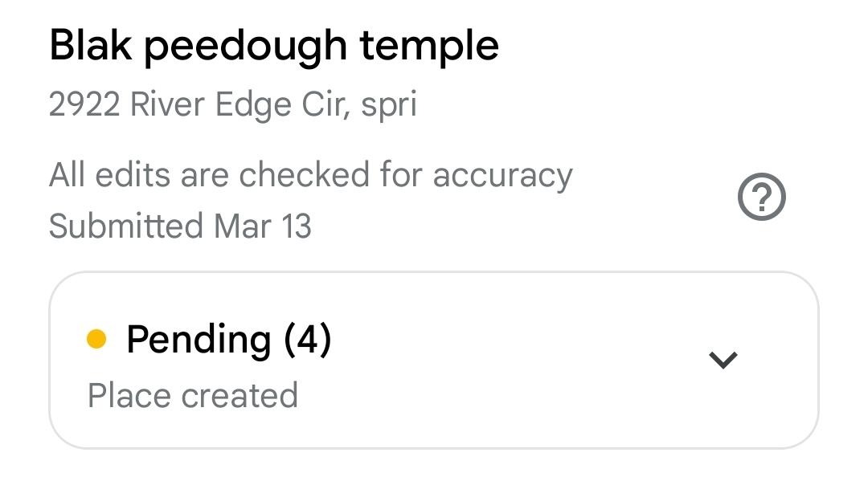
Task: Click the Submitted Mar 13 date text
Action: (x=180, y=226)
